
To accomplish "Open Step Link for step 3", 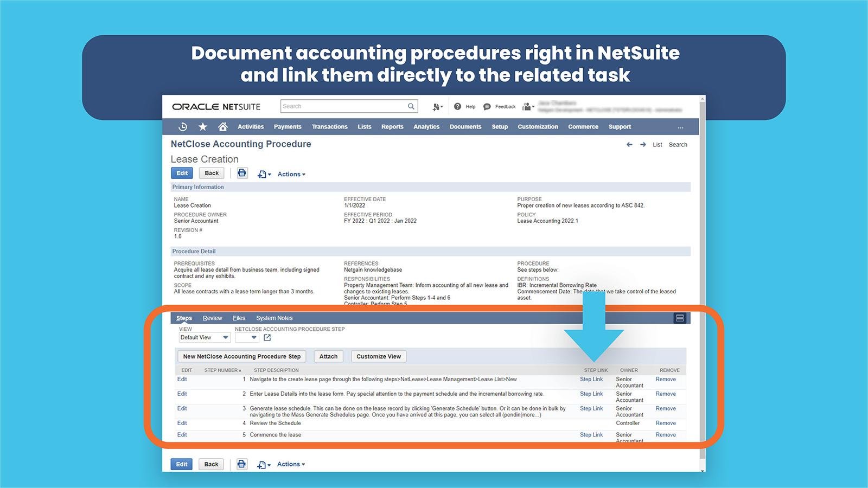I will click(591, 409).
